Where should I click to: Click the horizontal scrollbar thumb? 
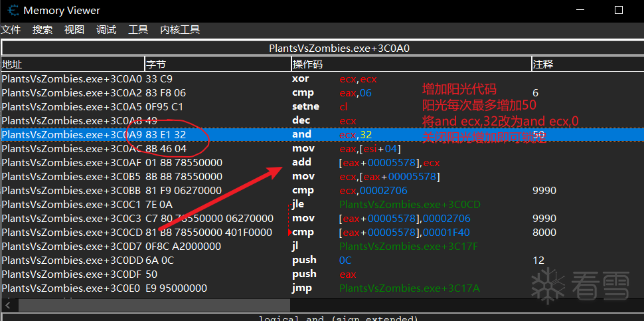coord(154,305)
